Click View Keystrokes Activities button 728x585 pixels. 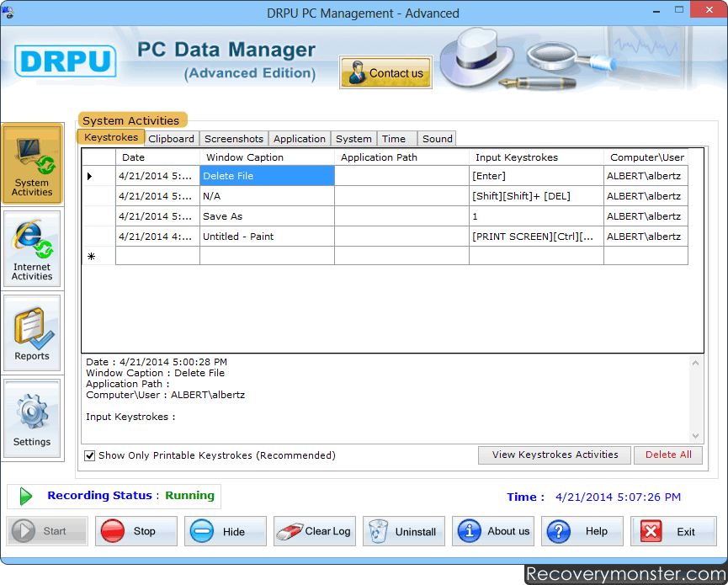(x=555, y=455)
